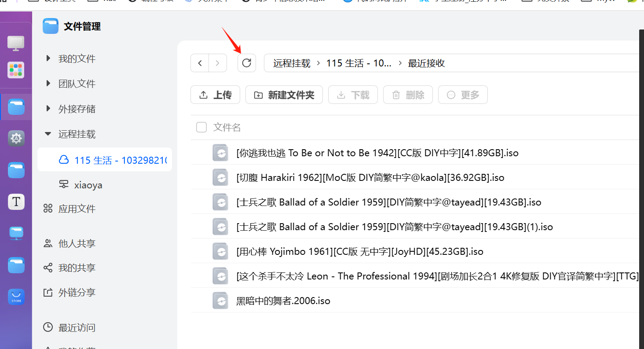Click 最近接收 in the breadcrumb path

coord(426,63)
